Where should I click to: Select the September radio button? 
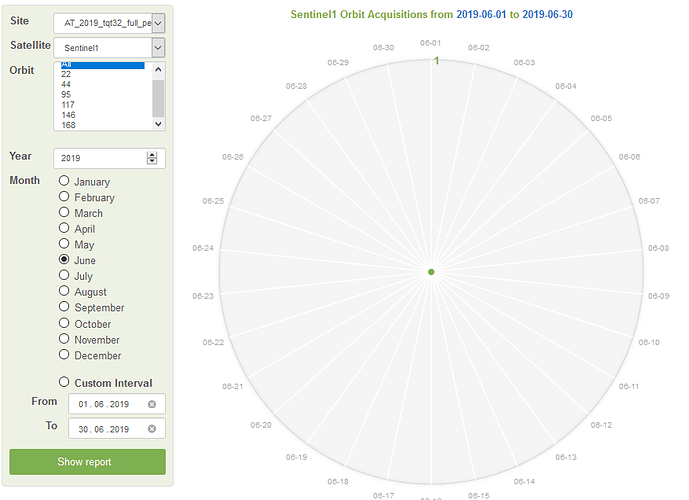pyautogui.click(x=64, y=307)
